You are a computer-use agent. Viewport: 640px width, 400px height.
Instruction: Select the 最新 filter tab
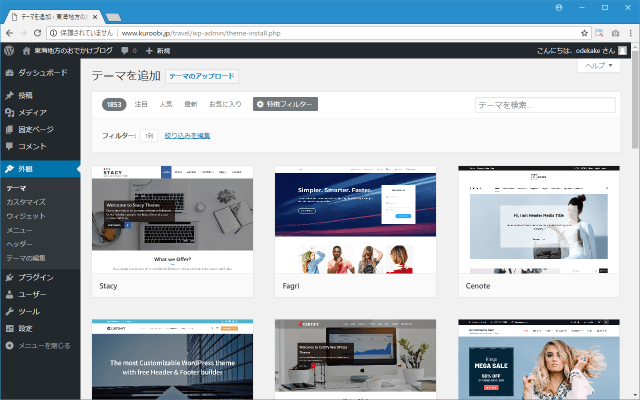click(x=191, y=104)
